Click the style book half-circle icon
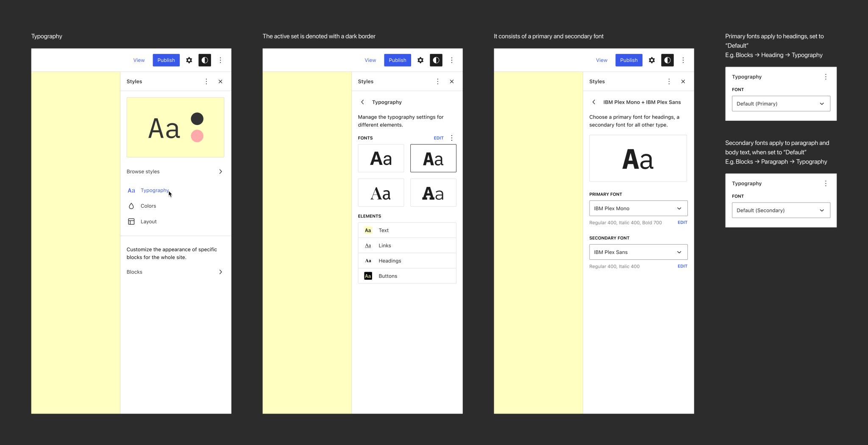Screen dimensions: 868x445 (x=205, y=60)
